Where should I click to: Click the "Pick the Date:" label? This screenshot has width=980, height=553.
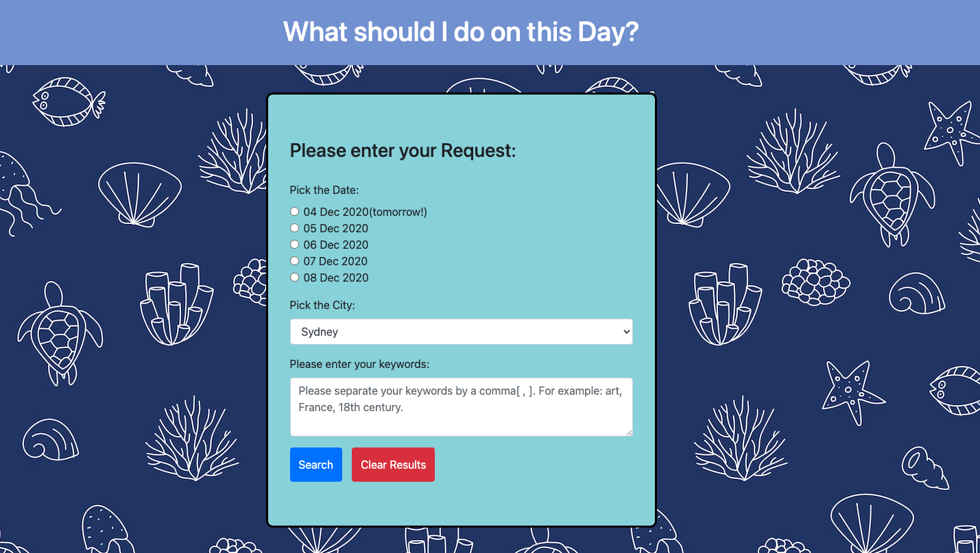click(324, 190)
